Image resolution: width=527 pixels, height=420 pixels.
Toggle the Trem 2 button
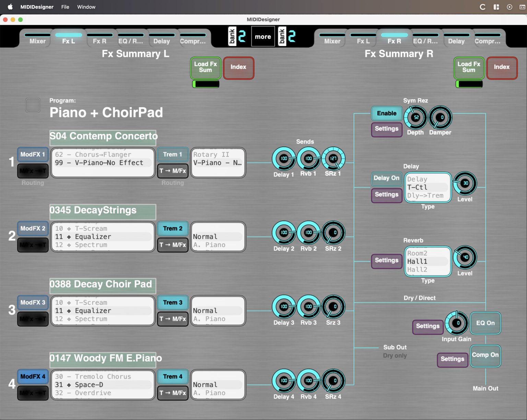pyautogui.click(x=173, y=229)
